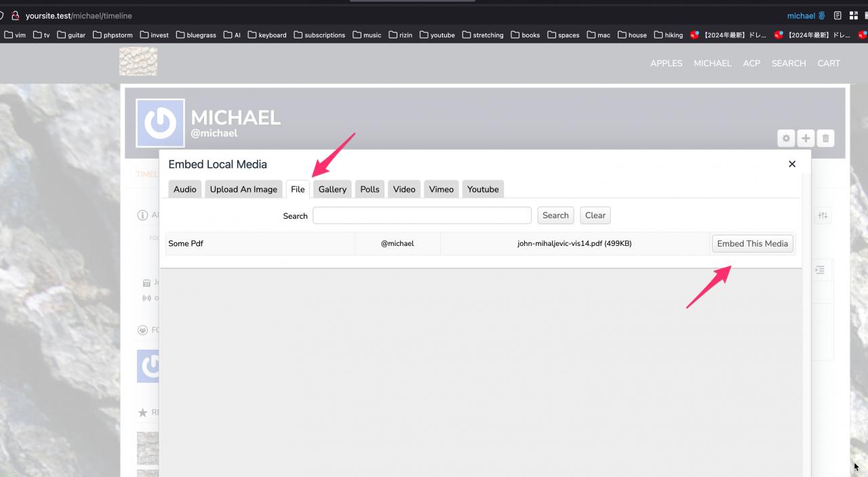
Task: Click the indent list icon
Action: click(819, 270)
